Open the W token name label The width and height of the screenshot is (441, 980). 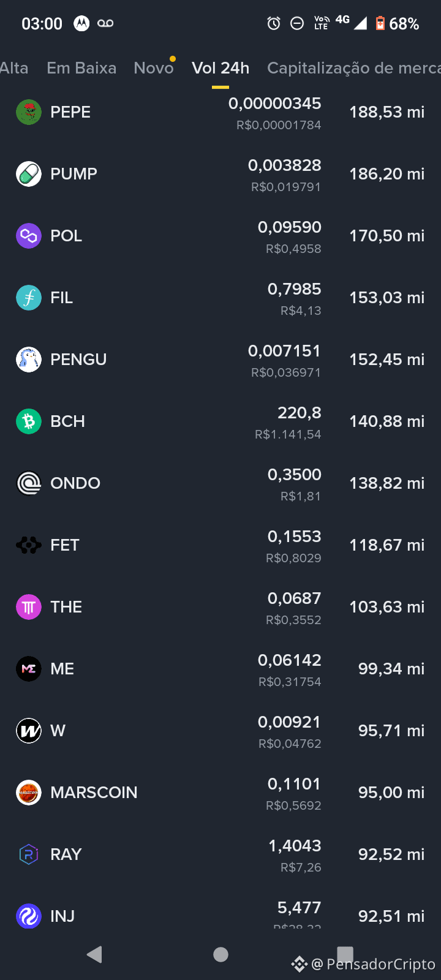[58, 731]
